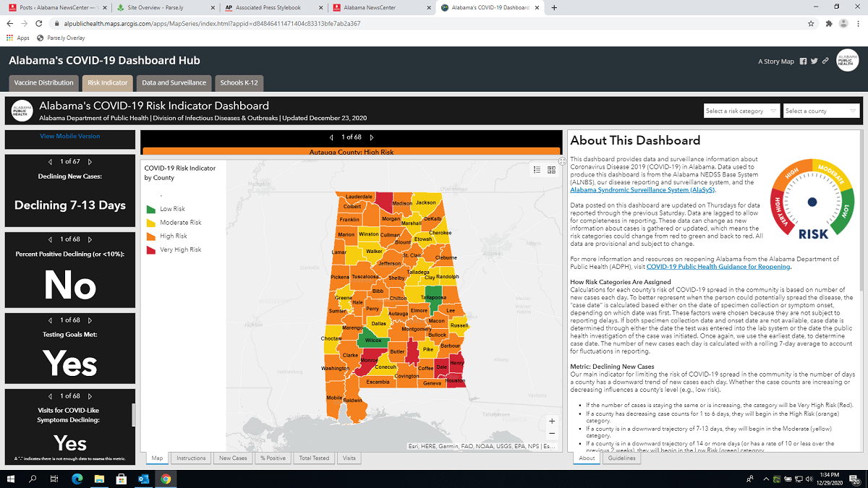Click the copy link chain icon

(825, 61)
